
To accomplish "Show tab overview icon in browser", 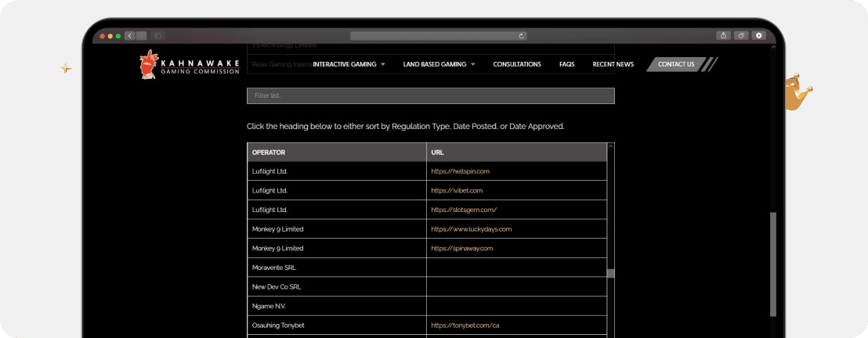I will click(740, 35).
